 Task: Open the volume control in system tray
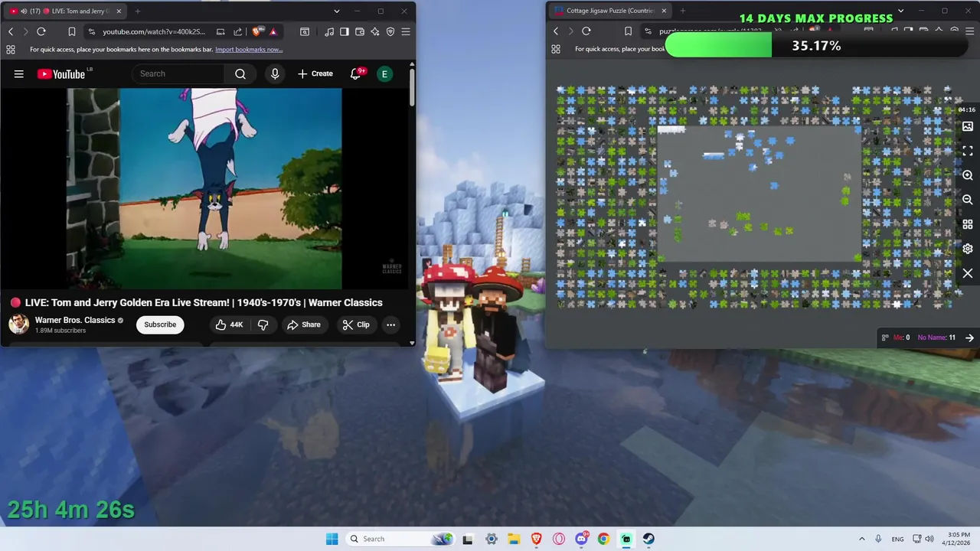tap(929, 539)
